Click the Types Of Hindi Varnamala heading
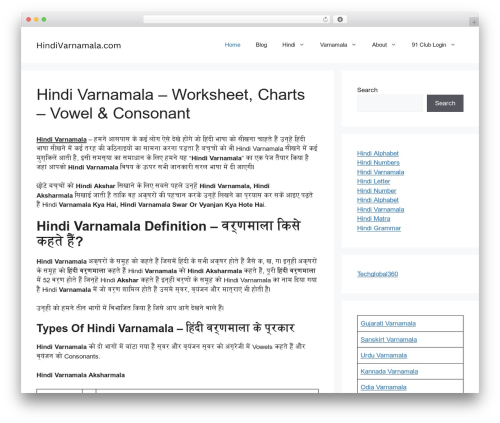 point(165,328)
